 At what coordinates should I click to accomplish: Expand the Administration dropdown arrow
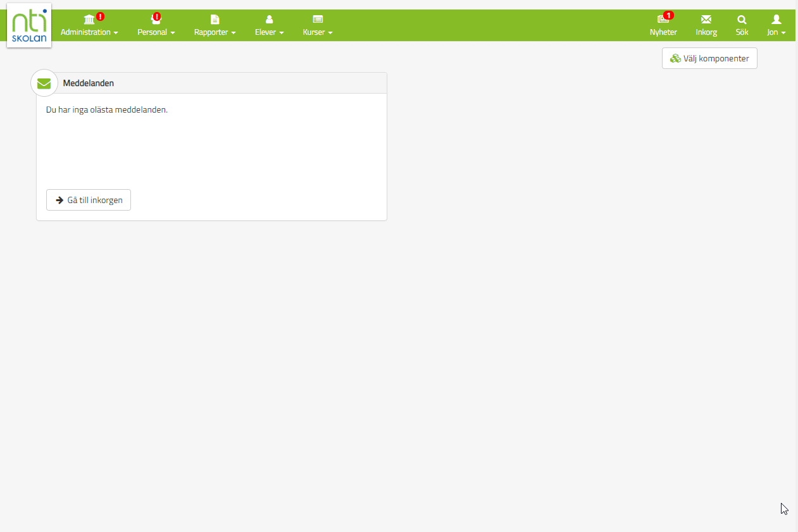[116, 33]
